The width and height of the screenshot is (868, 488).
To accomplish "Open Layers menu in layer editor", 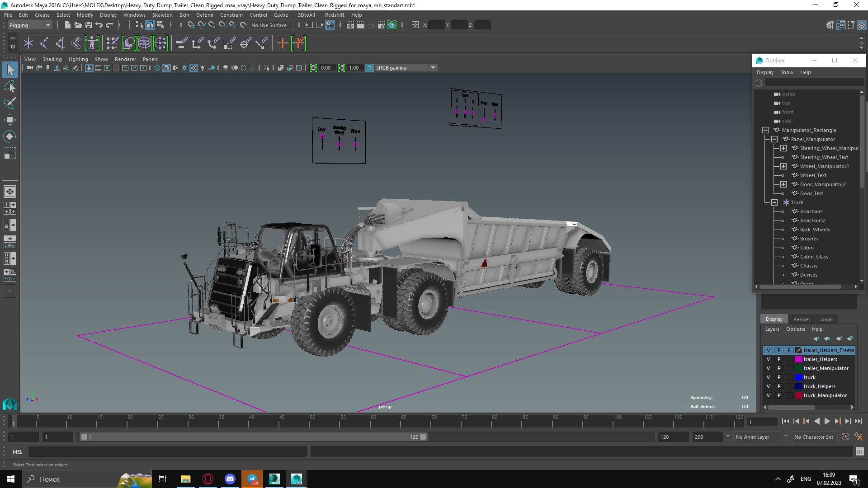I will [772, 329].
